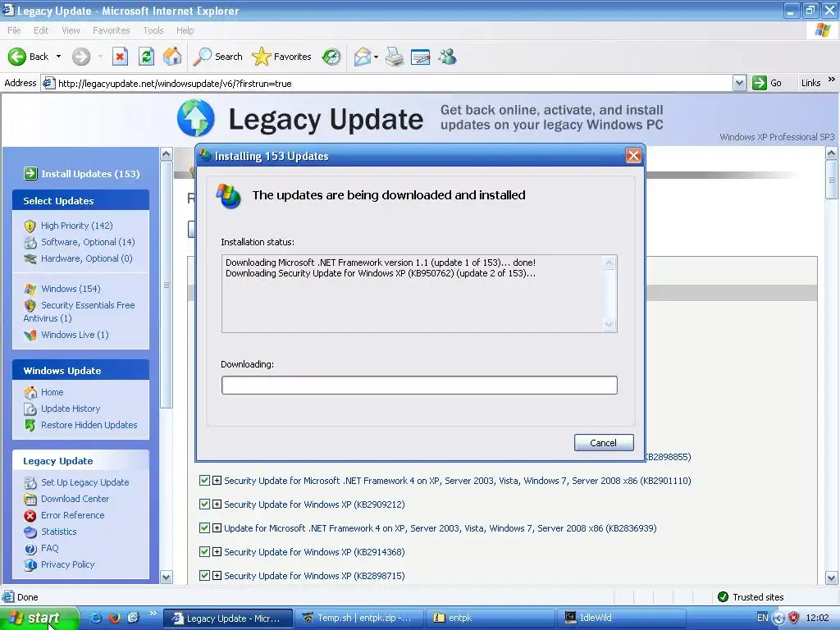Click the page scrollbar down arrow
840x630 pixels.
click(x=832, y=578)
